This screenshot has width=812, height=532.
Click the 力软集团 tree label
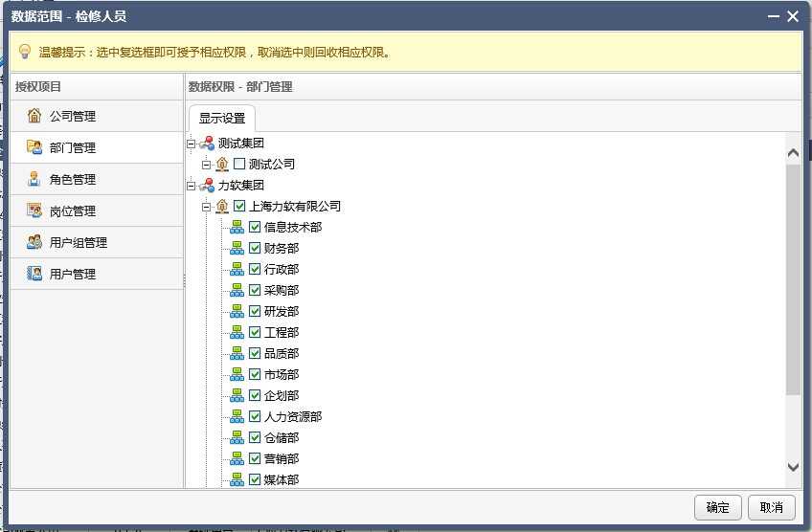(x=240, y=185)
